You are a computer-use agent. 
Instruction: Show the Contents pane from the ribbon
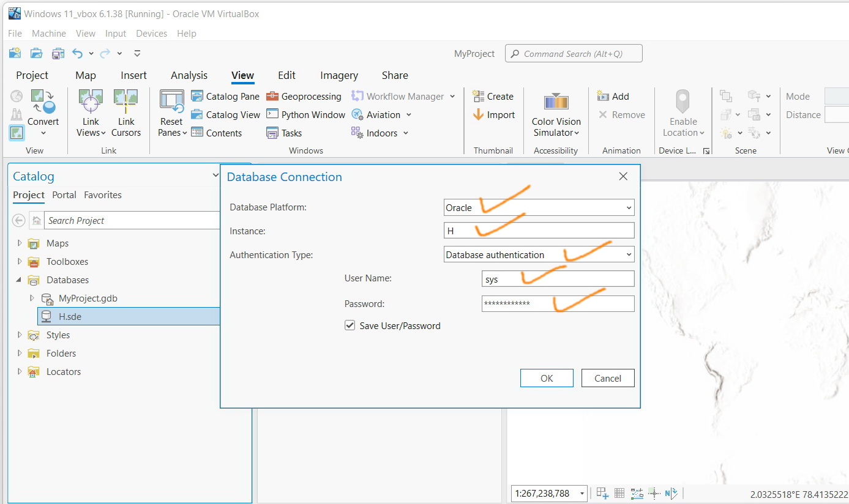[x=216, y=133]
